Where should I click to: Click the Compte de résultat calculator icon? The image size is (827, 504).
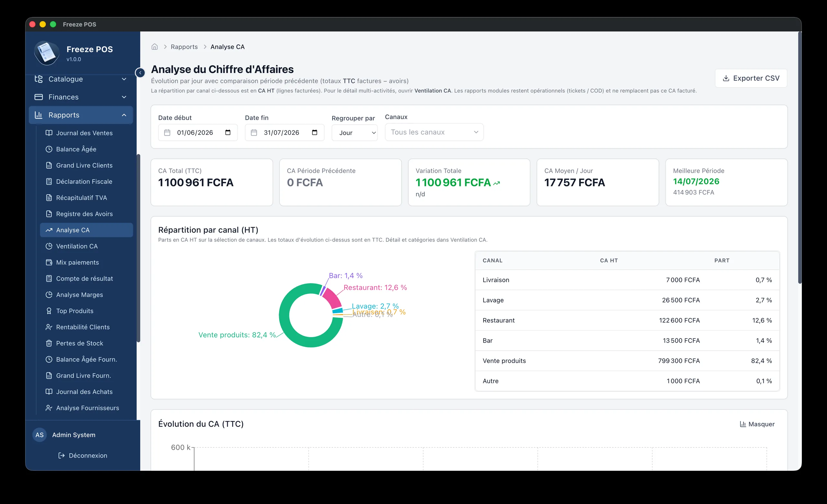point(49,279)
